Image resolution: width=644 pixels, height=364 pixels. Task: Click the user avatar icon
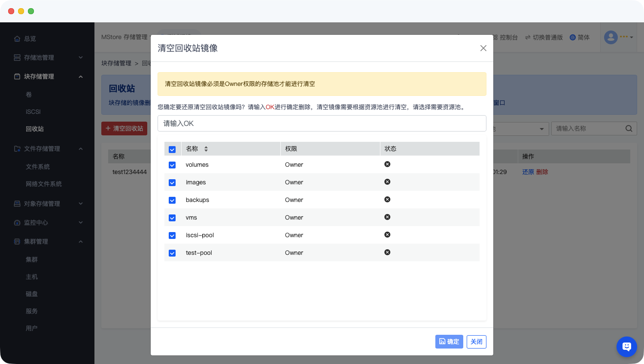(x=611, y=37)
